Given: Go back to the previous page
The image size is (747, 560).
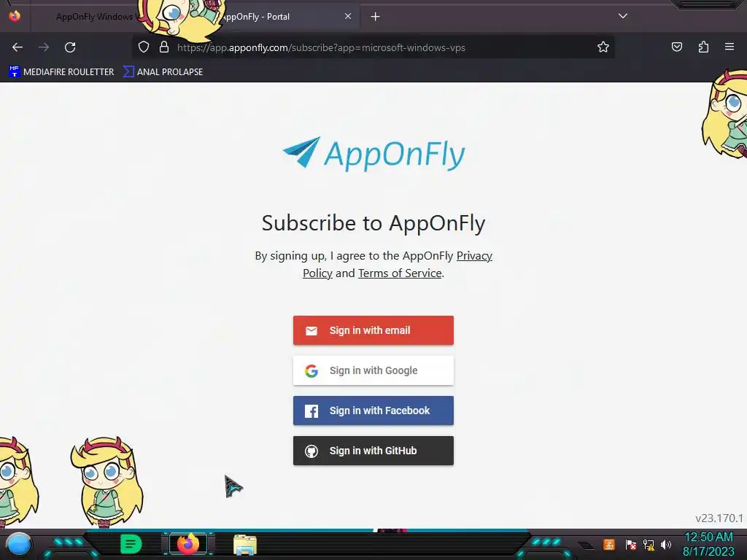Looking at the screenshot, I should click(18, 47).
